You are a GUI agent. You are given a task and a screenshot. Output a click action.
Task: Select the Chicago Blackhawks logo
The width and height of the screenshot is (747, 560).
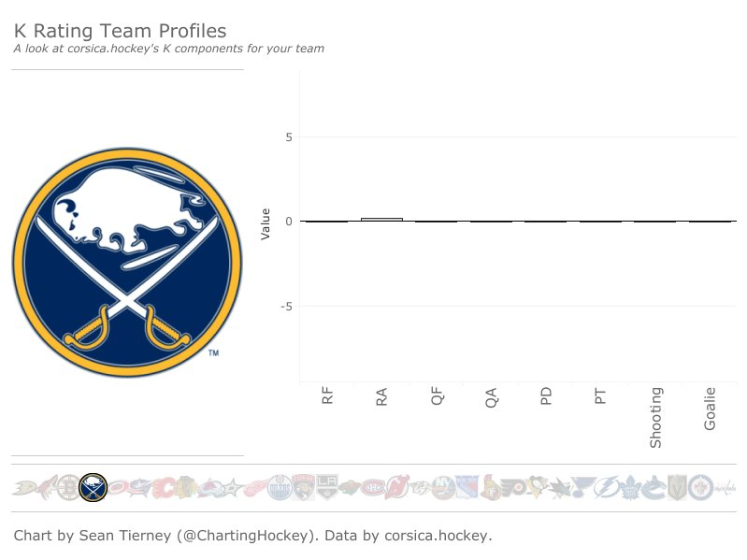pos(185,488)
